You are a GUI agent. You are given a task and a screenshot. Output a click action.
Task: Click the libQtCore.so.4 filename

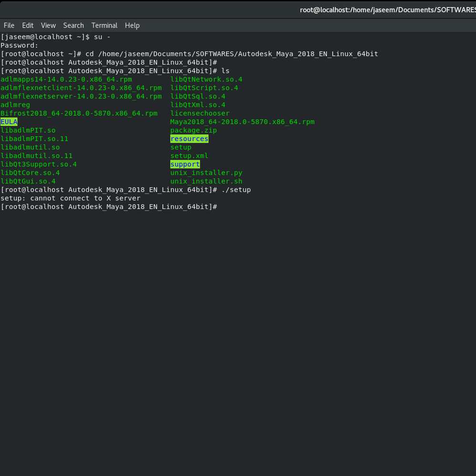(30, 173)
